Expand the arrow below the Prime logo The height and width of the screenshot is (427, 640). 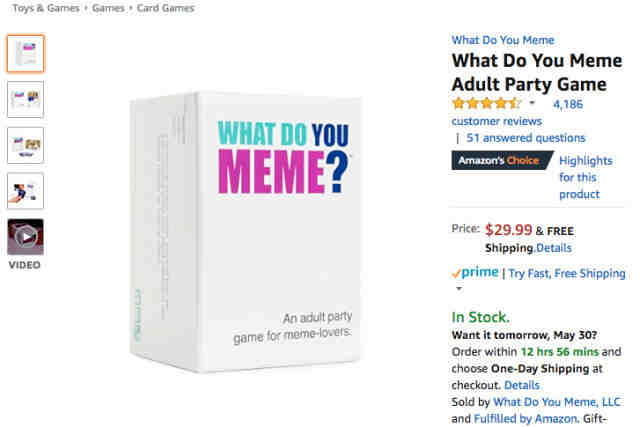(x=459, y=289)
